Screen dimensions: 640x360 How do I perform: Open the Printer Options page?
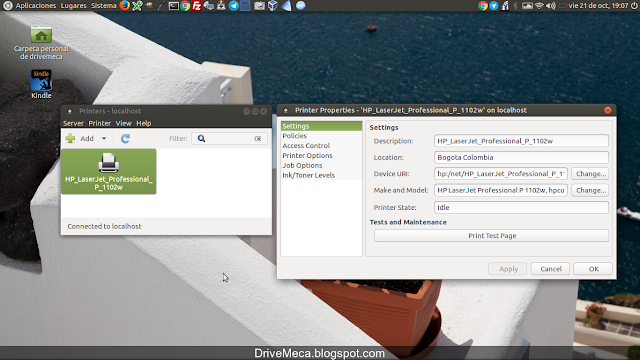pos(321,156)
